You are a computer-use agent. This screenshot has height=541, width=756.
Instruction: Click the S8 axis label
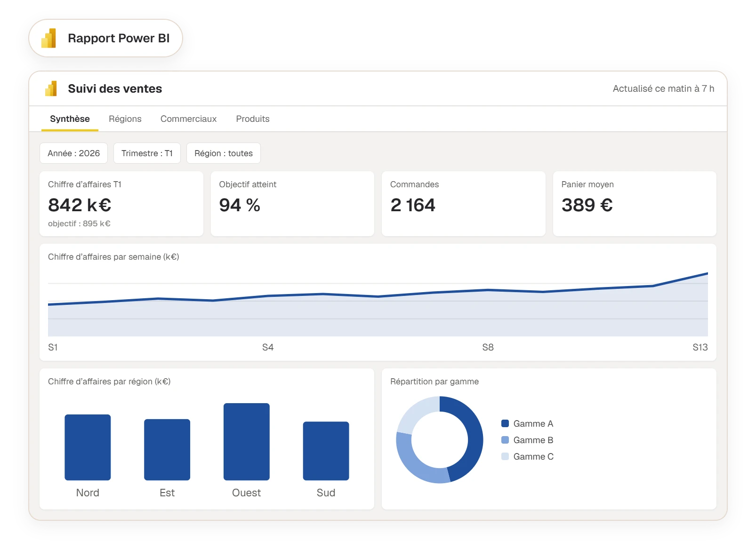[x=488, y=347]
